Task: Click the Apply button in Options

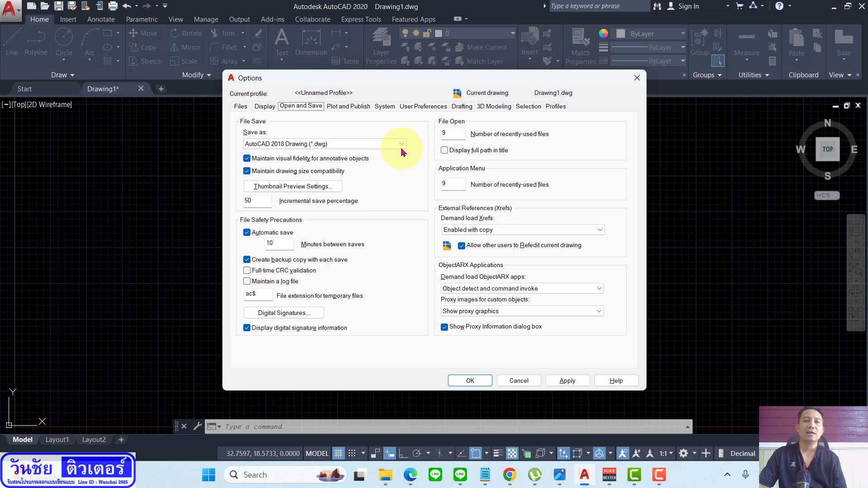Action: tap(567, 380)
